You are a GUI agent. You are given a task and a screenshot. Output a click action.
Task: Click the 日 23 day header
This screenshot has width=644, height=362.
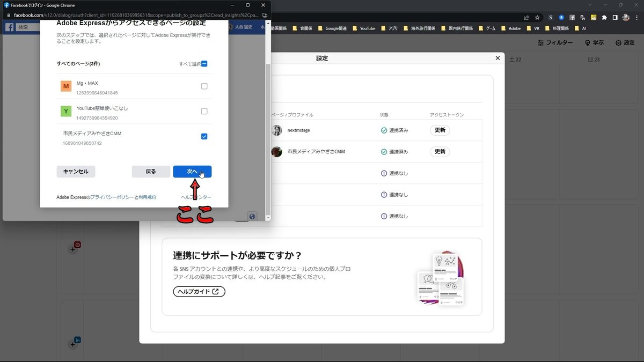click(x=594, y=60)
